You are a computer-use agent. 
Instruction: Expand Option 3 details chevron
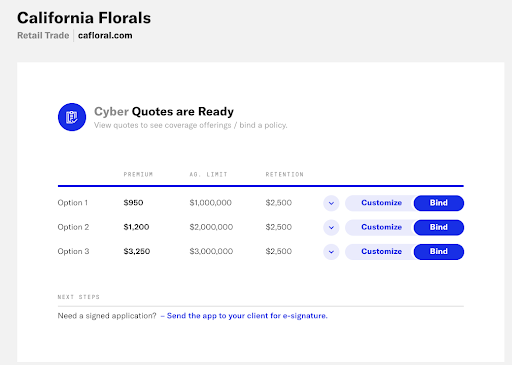click(331, 252)
